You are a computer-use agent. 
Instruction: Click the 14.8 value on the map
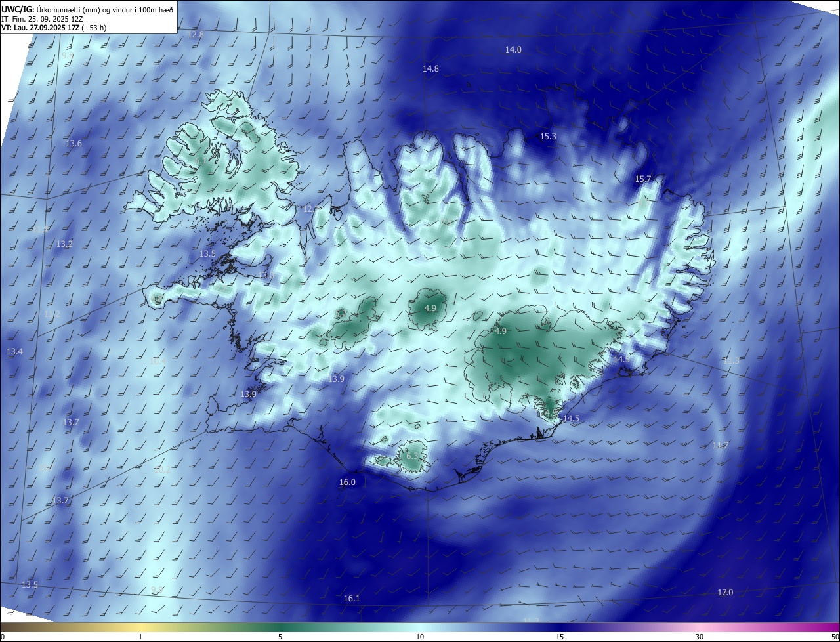tap(430, 68)
